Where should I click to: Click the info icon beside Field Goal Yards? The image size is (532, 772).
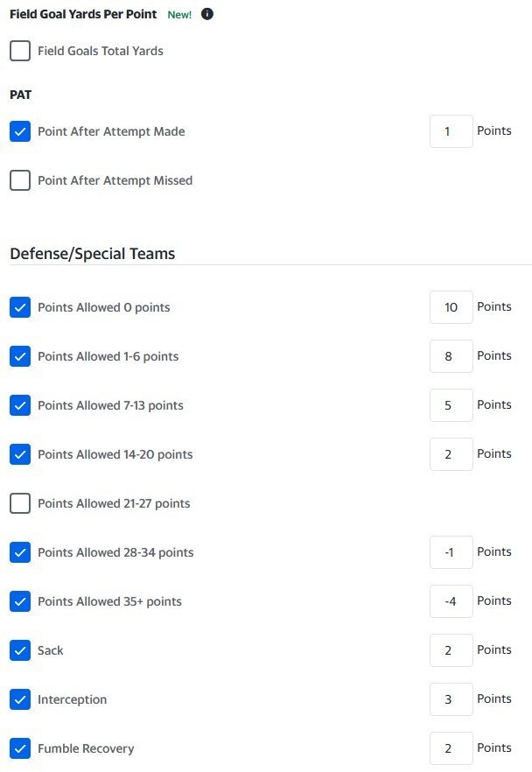[x=207, y=14]
